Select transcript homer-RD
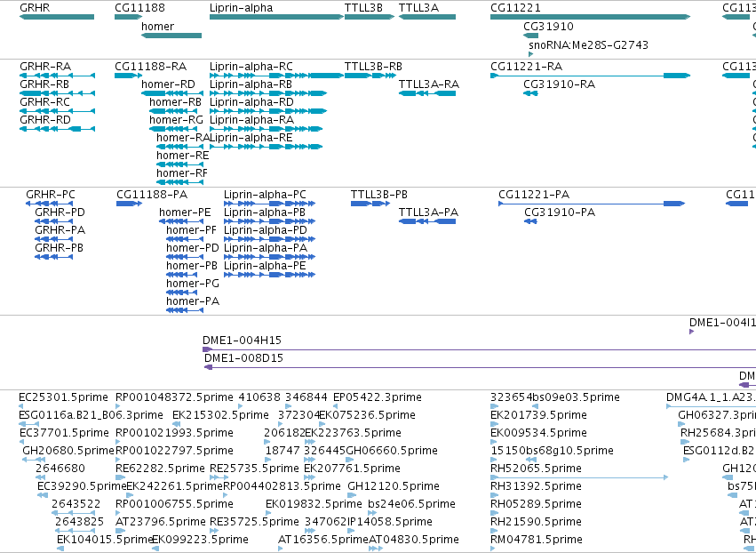Viewport: 756px width, 553px height. pyautogui.click(x=168, y=84)
